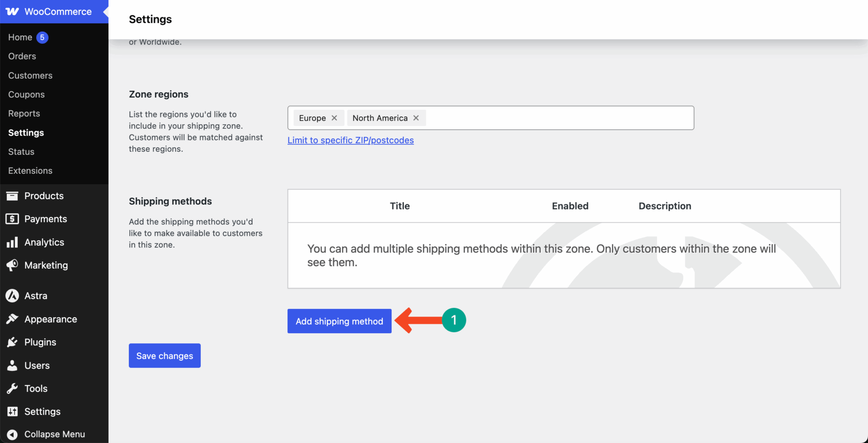Screen dimensions: 868x443
Task: Click the Products box icon
Action: tap(12, 196)
